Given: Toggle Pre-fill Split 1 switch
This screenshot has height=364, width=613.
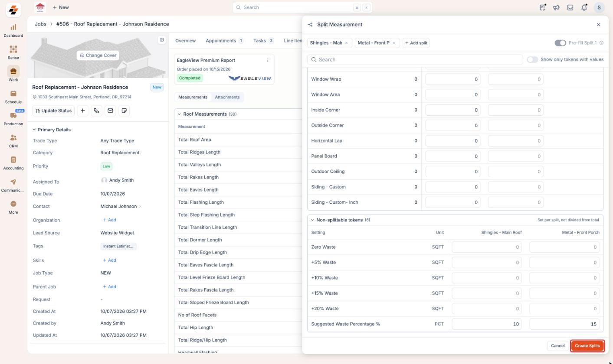Looking at the screenshot, I should 560,43.
